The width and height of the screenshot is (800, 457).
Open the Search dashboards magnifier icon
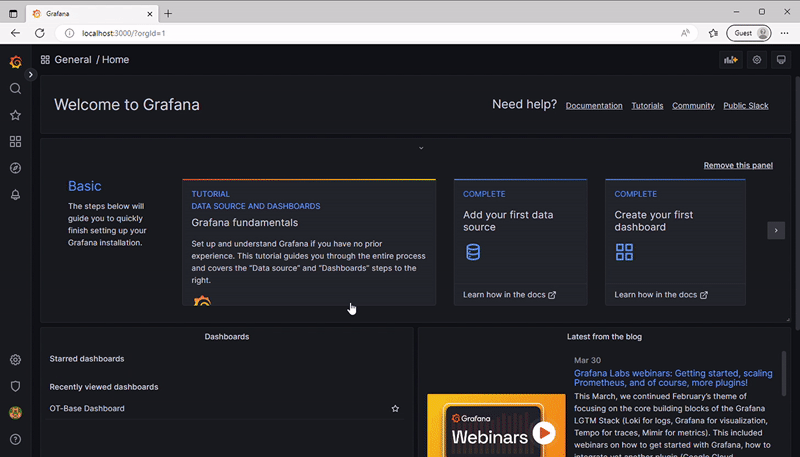click(x=15, y=88)
